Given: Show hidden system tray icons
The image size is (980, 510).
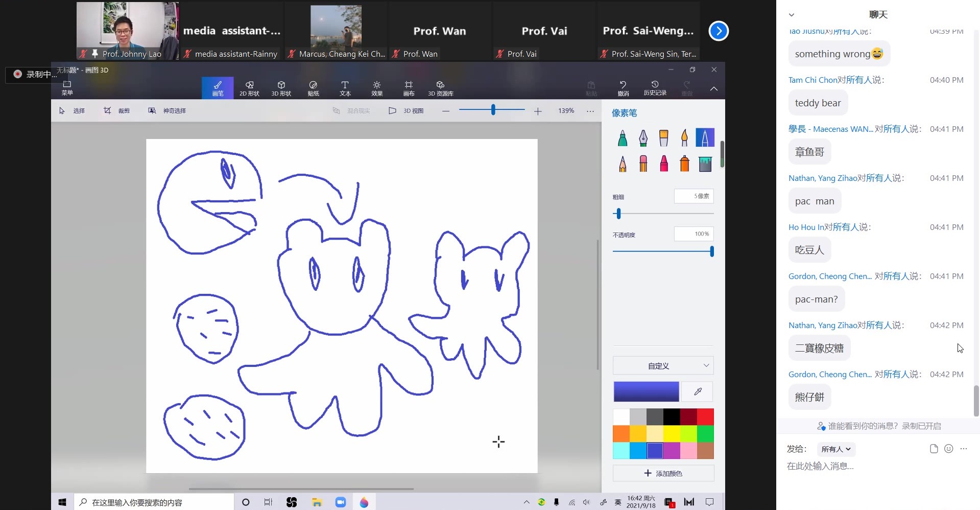Looking at the screenshot, I should coord(527,502).
